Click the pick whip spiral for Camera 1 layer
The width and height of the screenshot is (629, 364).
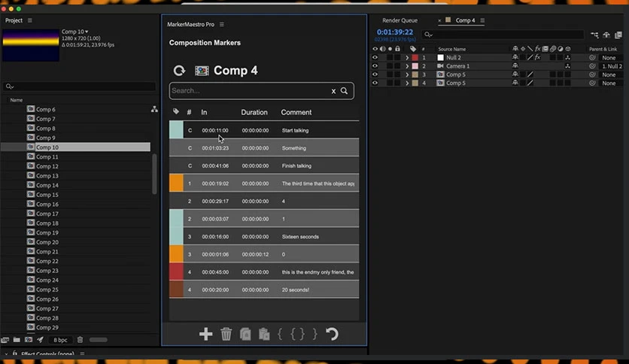[592, 66]
